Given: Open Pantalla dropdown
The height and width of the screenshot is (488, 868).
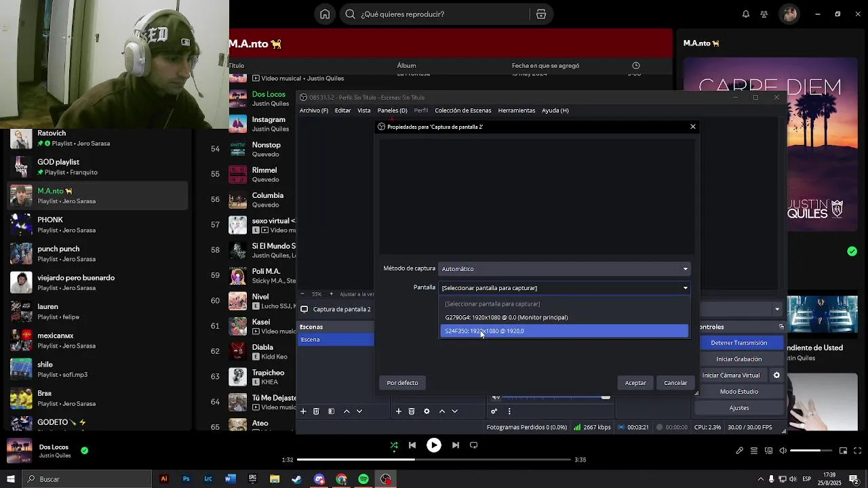Looking at the screenshot, I should [564, 288].
